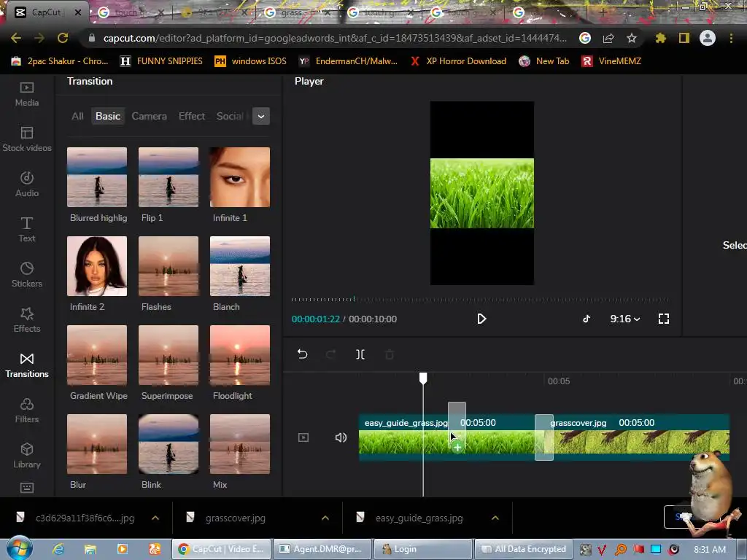This screenshot has width=747, height=560.
Task: Choose the Flip 1 transition
Action: click(169, 177)
